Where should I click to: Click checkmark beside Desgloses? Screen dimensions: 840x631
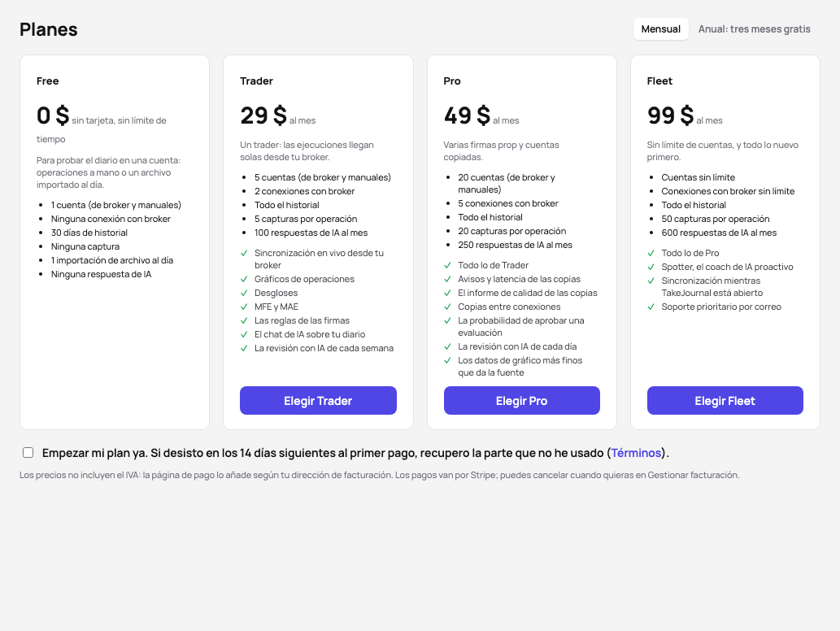pos(244,293)
